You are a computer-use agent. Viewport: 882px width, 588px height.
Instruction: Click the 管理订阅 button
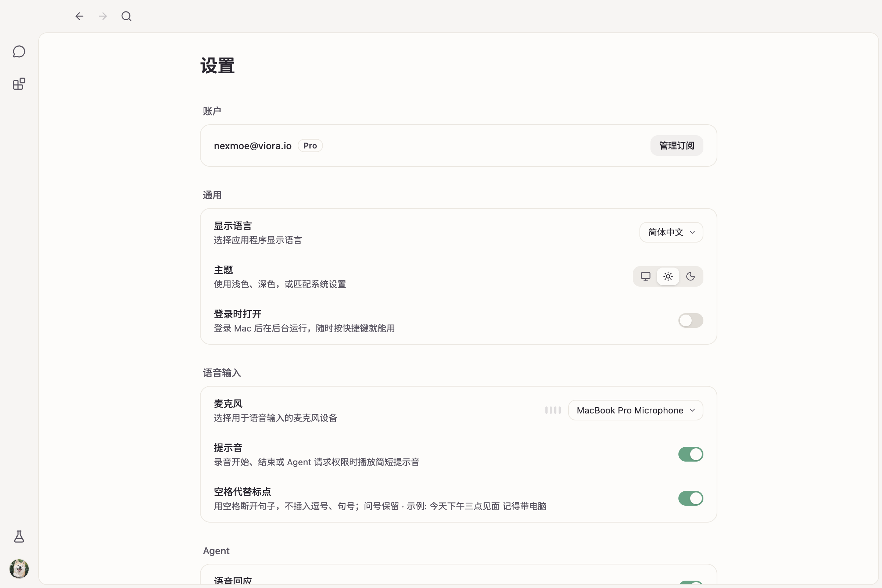[x=677, y=146]
